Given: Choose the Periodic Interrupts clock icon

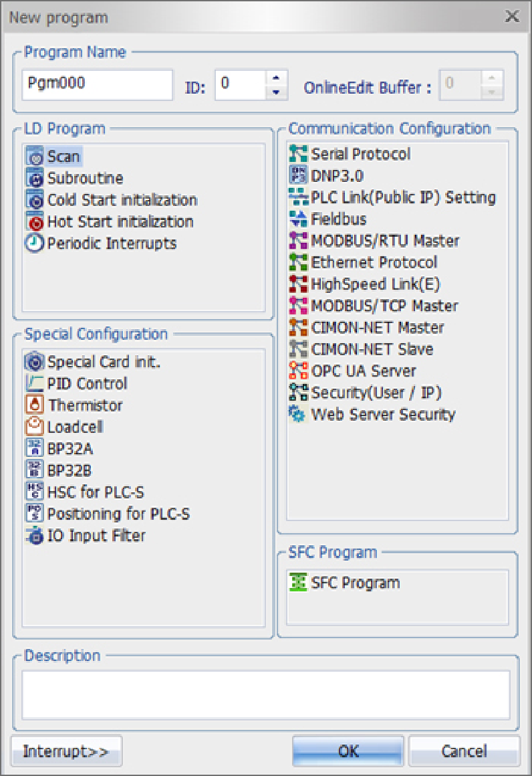Looking at the screenshot, I should point(35,244).
